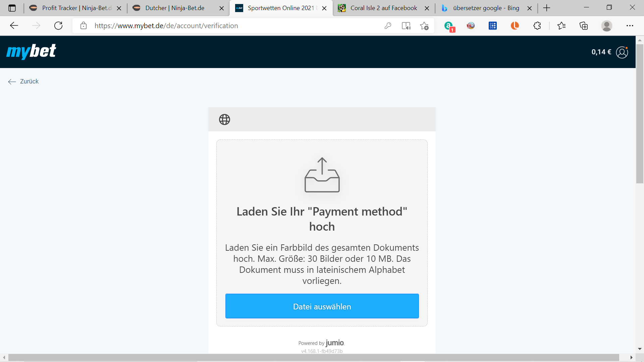Click the mybet logo
Screen dimensions: 644x362
click(31, 52)
